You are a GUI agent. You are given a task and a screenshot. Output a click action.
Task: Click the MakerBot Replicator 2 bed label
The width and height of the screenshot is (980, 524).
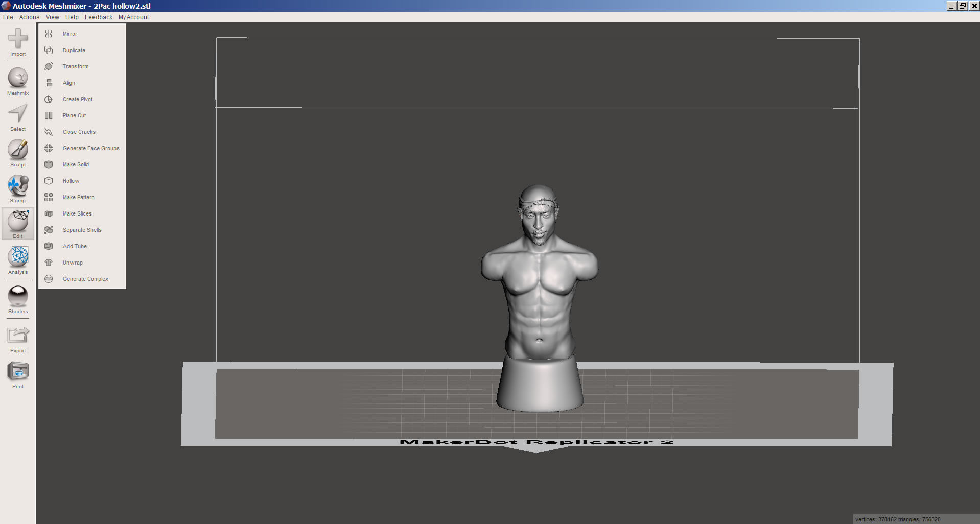pyautogui.click(x=536, y=442)
